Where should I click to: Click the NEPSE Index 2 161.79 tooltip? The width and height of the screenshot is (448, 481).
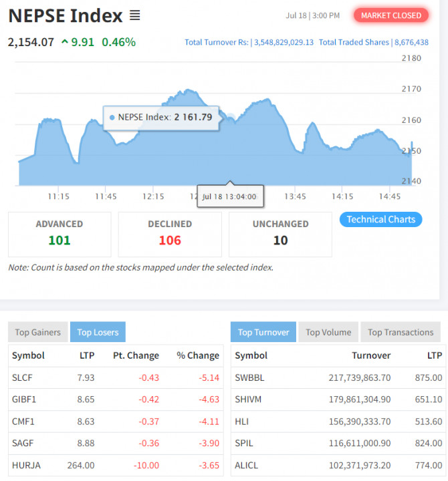161,118
